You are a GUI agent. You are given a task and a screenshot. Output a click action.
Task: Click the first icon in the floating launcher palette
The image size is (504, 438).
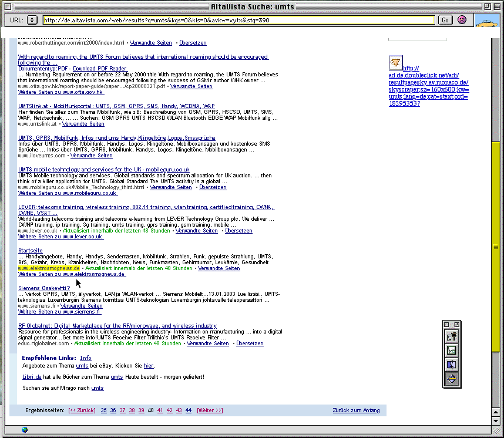[x=452, y=337]
